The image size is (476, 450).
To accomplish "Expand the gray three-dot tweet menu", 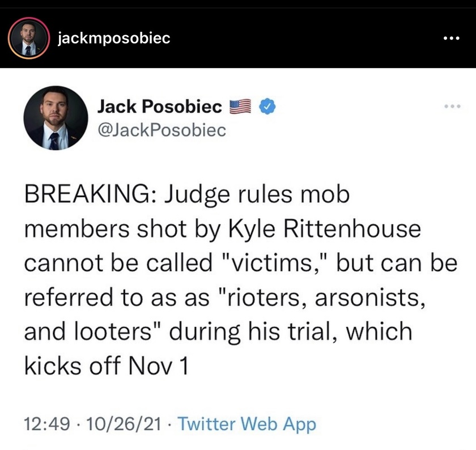I will 452,107.
